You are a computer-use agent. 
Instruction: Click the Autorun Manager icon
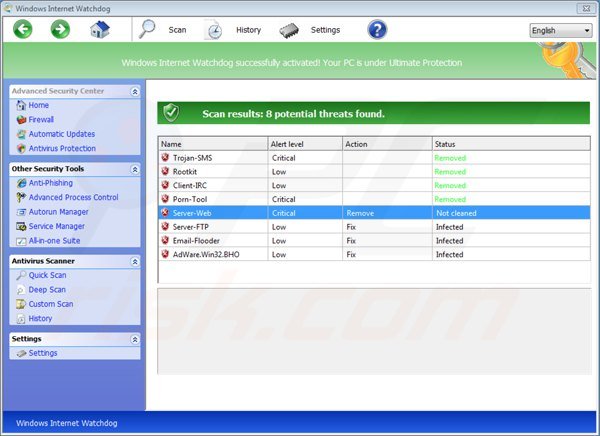pos(21,212)
